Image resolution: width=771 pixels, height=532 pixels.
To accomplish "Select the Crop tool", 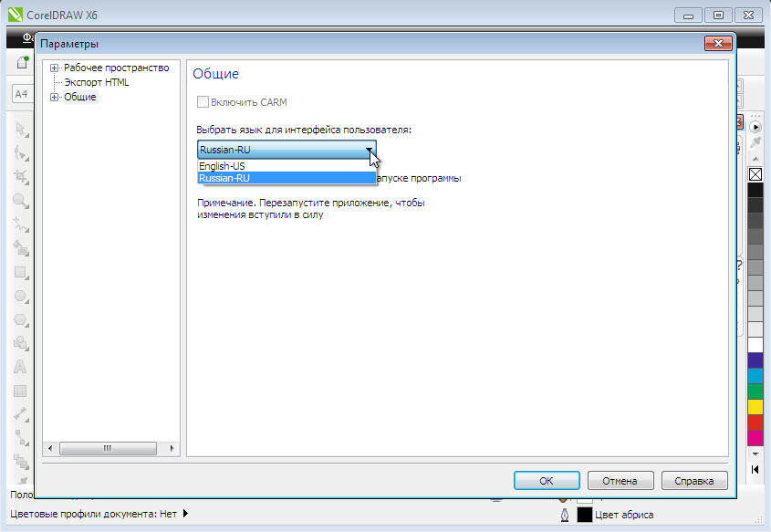I will point(19,177).
